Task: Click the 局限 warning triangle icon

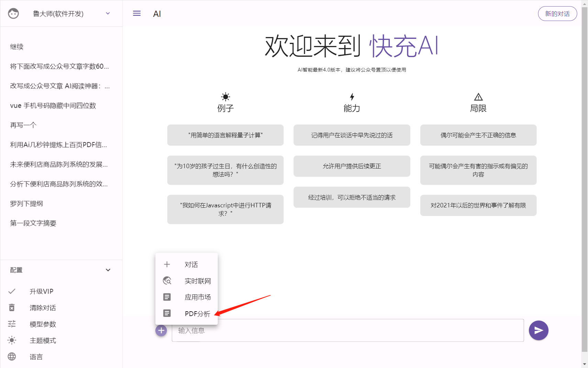Action: [x=478, y=97]
